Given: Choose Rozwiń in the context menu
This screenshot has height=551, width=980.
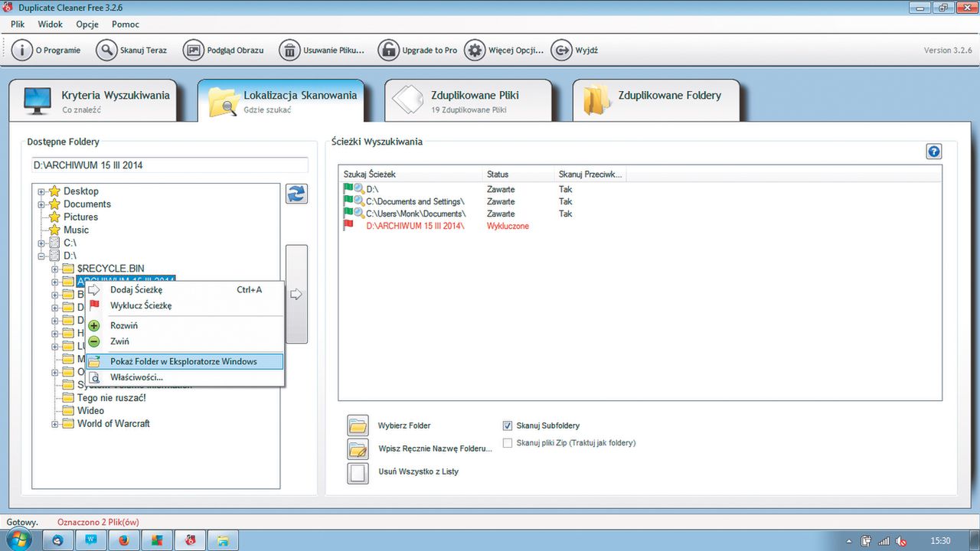Looking at the screenshot, I should [x=185, y=326].
